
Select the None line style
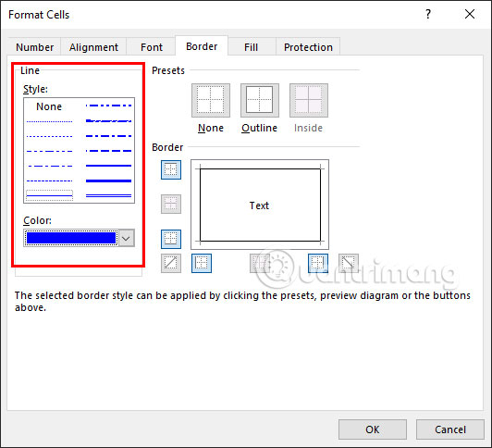(x=49, y=106)
